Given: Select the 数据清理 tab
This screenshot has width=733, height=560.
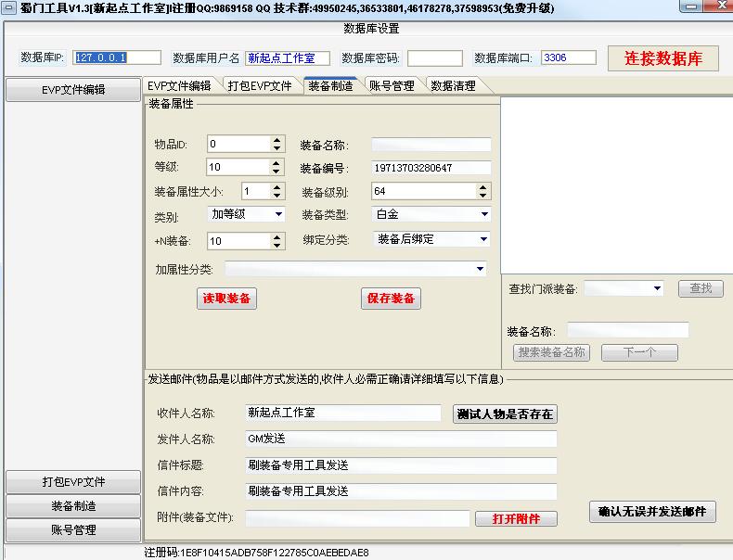Looking at the screenshot, I should [453, 86].
